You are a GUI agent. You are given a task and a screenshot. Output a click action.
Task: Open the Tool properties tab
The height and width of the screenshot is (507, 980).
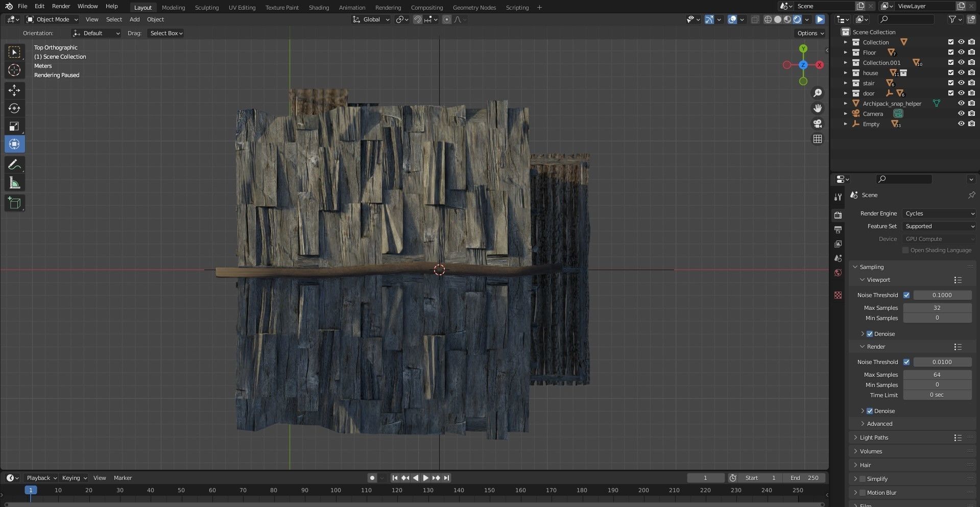[x=838, y=197]
